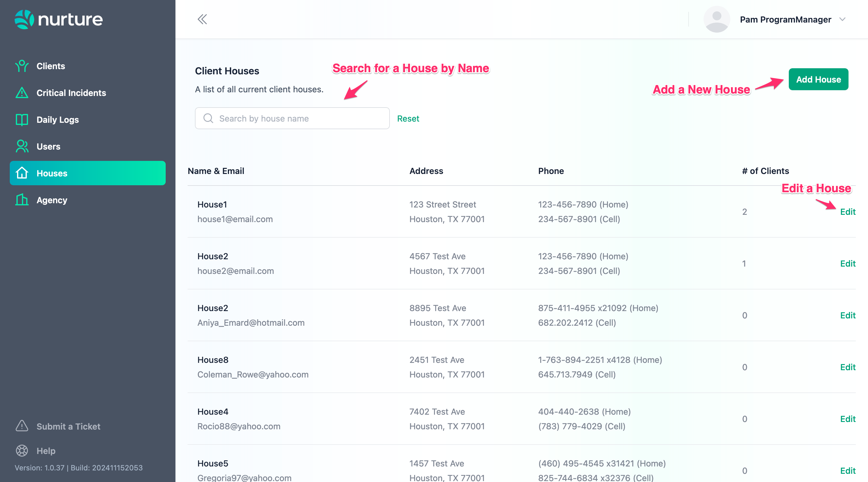
Task: Click the Daily Logs book icon
Action: 22,120
